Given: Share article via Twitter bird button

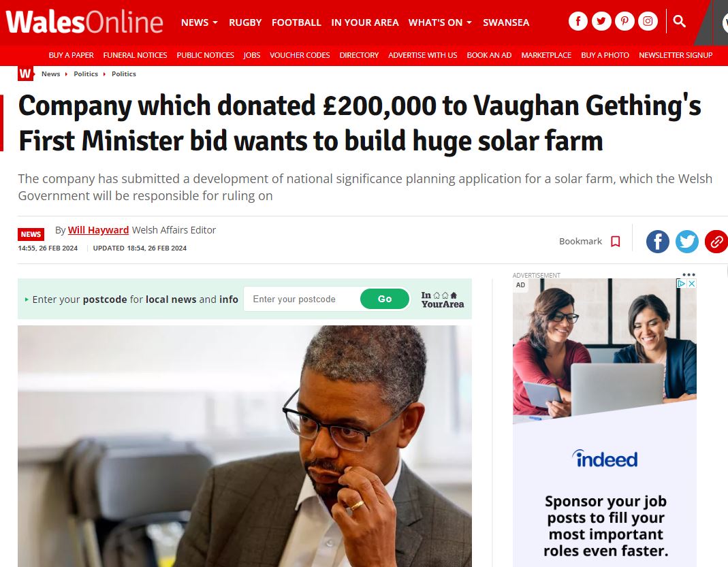Looking at the screenshot, I should [686, 241].
